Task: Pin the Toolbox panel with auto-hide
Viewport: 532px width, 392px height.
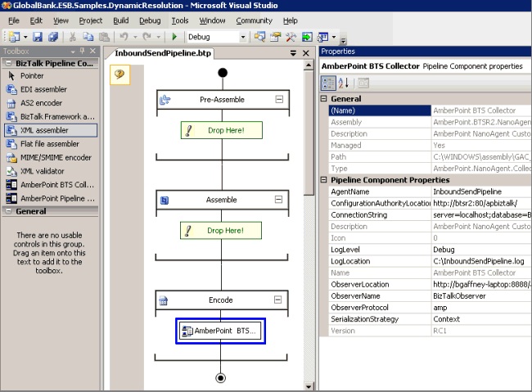Action: pyautogui.click(x=82, y=51)
